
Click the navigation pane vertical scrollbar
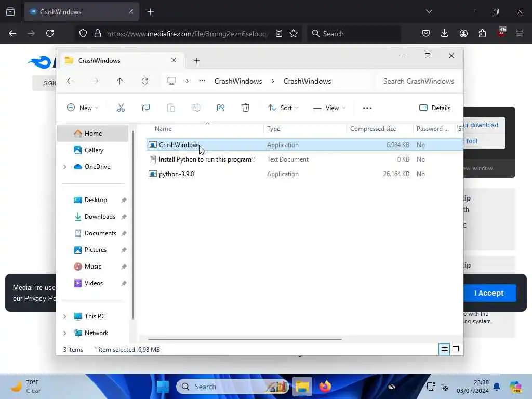click(133, 224)
